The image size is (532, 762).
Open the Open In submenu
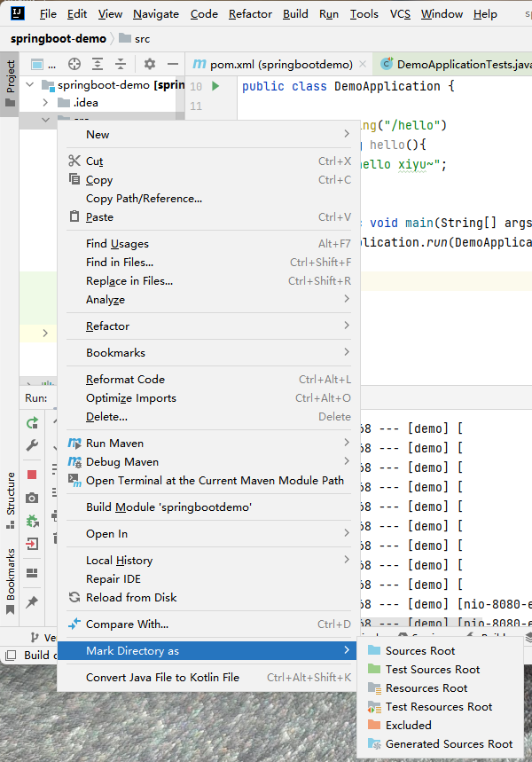(x=208, y=534)
